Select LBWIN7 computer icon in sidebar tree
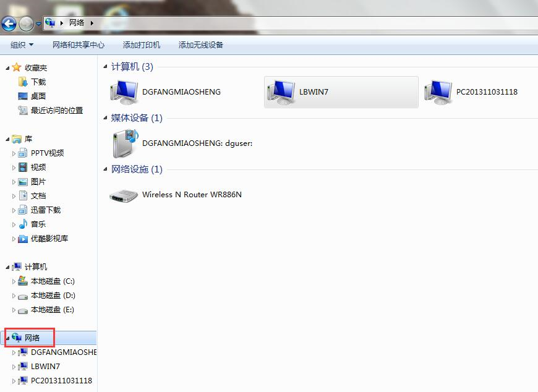The width and height of the screenshot is (538, 392). (23, 366)
